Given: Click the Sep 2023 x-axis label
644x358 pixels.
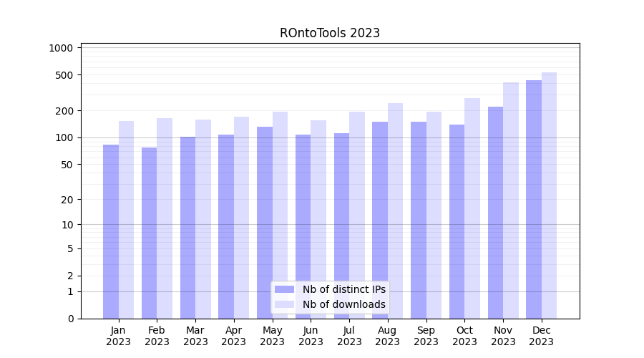Looking at the screenshot, I should 426,336.
